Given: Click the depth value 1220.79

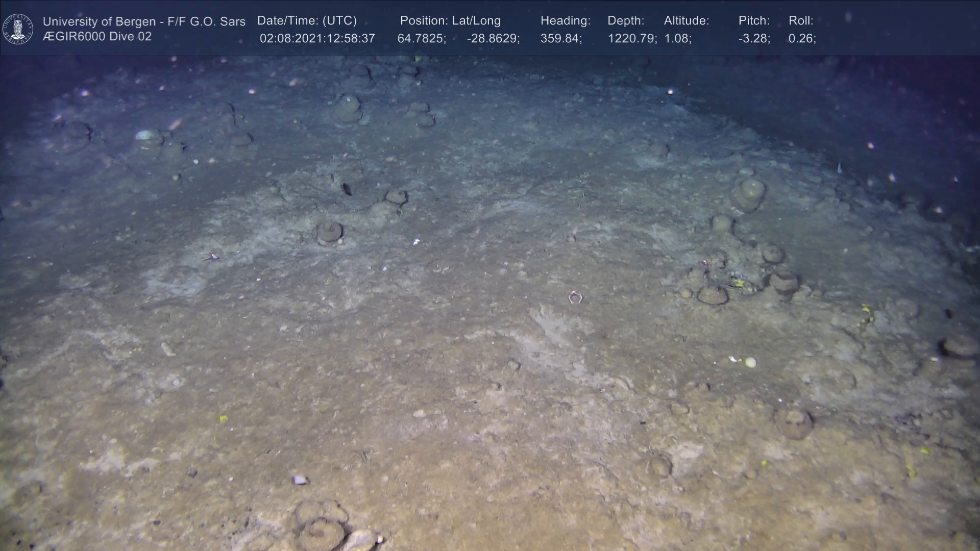Looking at the screenshot, I should point(632,39).
